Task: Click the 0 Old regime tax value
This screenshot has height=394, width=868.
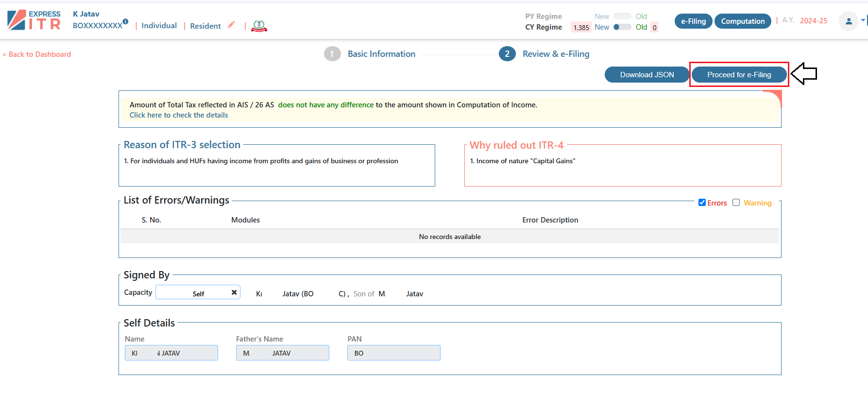Action: (x=655, y=27)
